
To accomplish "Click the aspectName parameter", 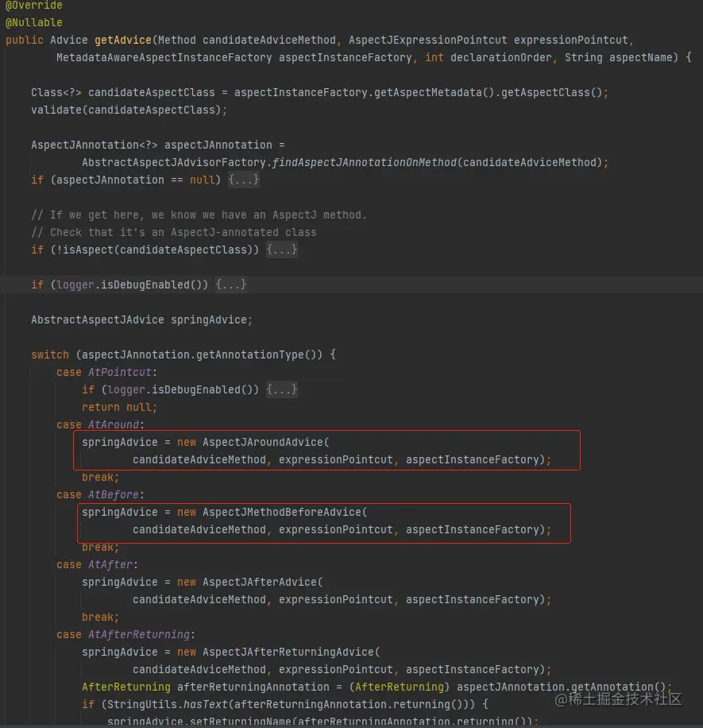I will [x=641, y=57].
